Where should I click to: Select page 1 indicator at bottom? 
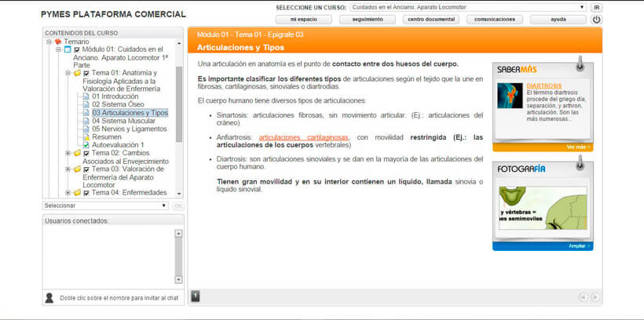(196, 296)
